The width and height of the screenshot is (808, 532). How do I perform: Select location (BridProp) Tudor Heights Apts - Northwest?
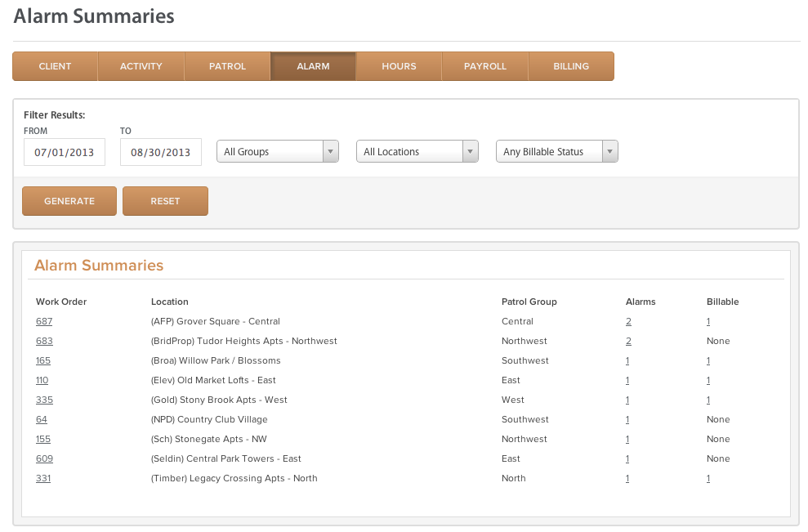[243, 341]
